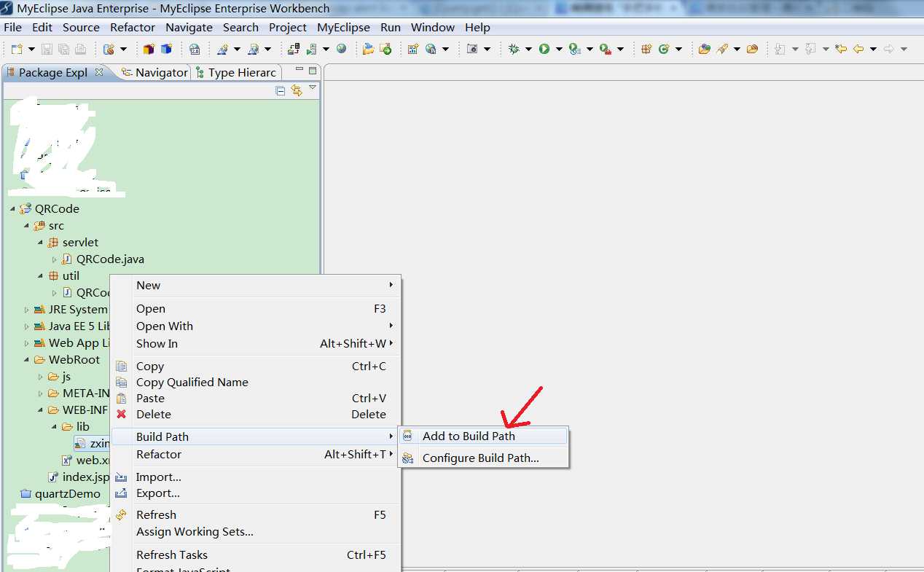Click the New Java Package icon

pos(646,49)
